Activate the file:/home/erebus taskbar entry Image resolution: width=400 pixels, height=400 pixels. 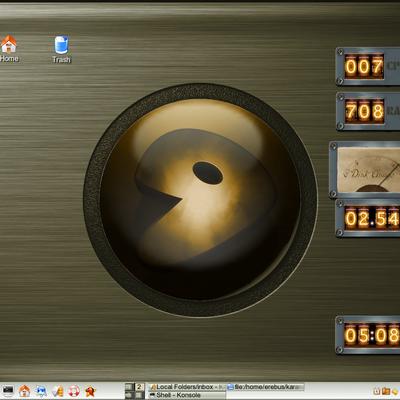[265, 387]
